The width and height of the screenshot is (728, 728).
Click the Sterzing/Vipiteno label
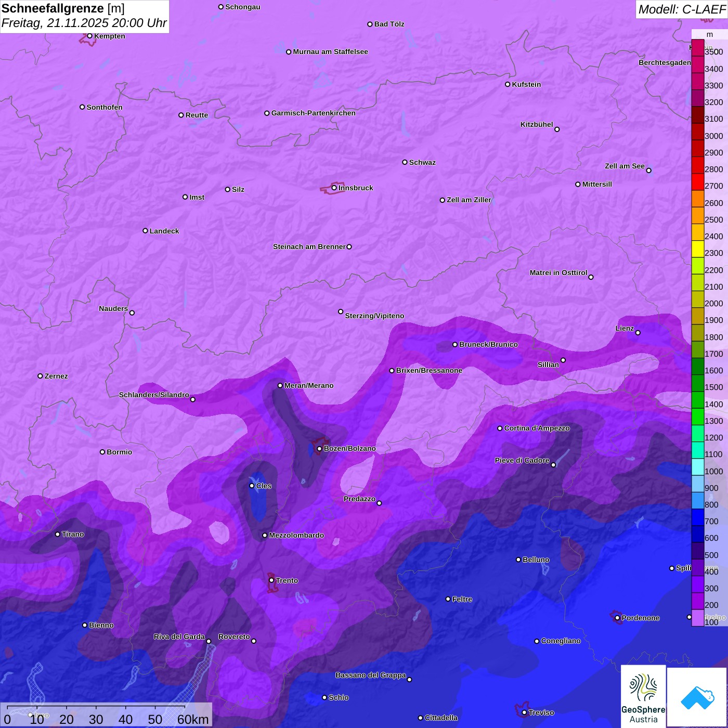click(374, 316)
